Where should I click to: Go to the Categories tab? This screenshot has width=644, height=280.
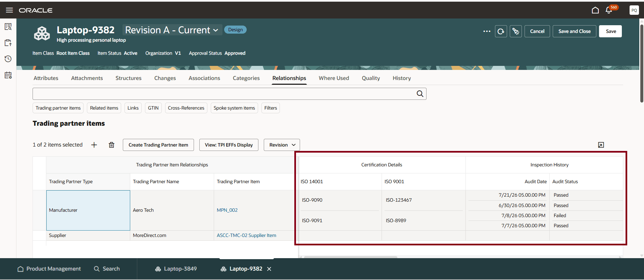click(x=246, y=78)
